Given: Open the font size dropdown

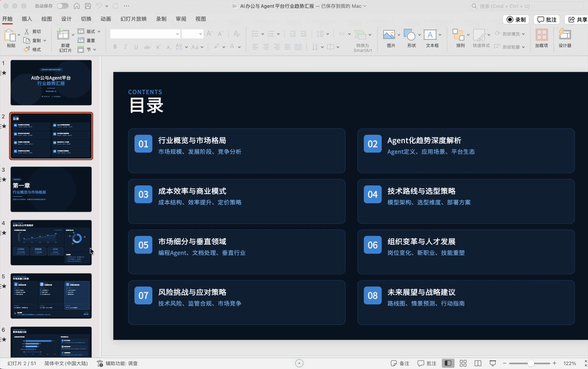Looking at the screenshot, I should 200,34.
